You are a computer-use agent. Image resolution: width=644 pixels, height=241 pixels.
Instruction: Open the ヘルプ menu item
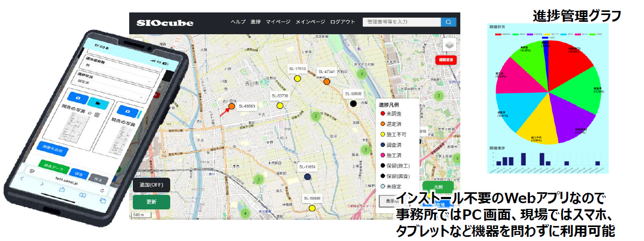pyautogui.click(x=238, y=22)
